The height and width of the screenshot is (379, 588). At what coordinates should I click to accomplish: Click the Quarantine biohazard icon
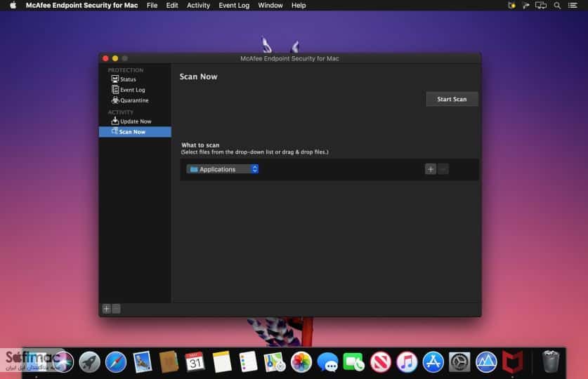click(x=115, y=100)
